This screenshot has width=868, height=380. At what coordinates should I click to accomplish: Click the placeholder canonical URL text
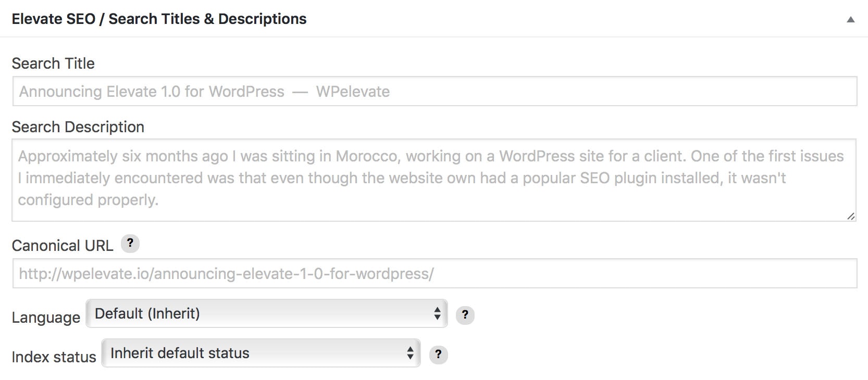click(x=226, y=272)
